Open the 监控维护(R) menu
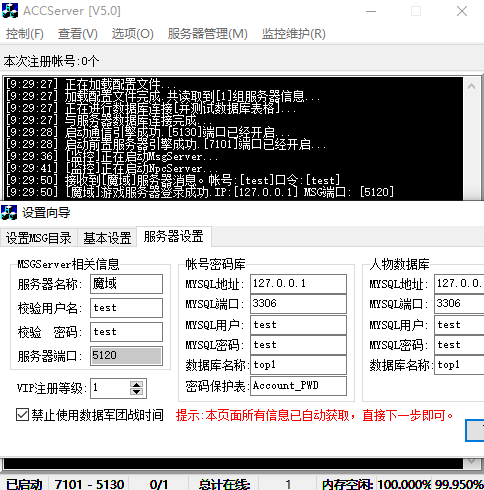484x490 pixels. click(293, 34)
